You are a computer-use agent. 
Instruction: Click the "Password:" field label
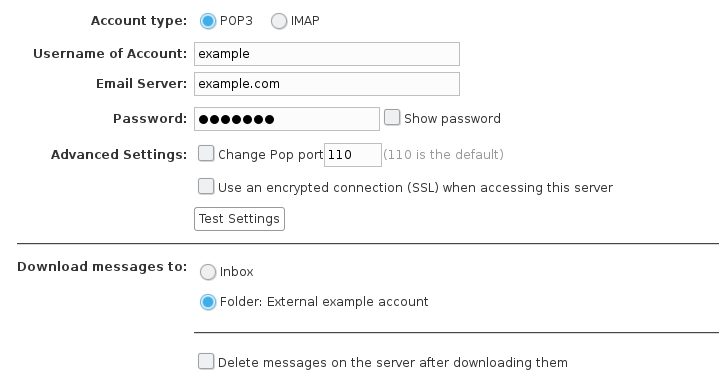[x=150, y=119]
